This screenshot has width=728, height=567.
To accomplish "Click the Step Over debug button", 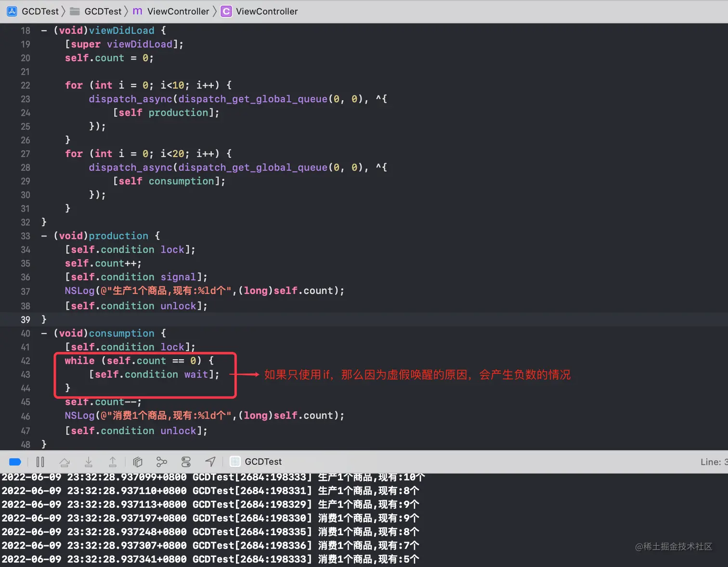I will (65, 462).
